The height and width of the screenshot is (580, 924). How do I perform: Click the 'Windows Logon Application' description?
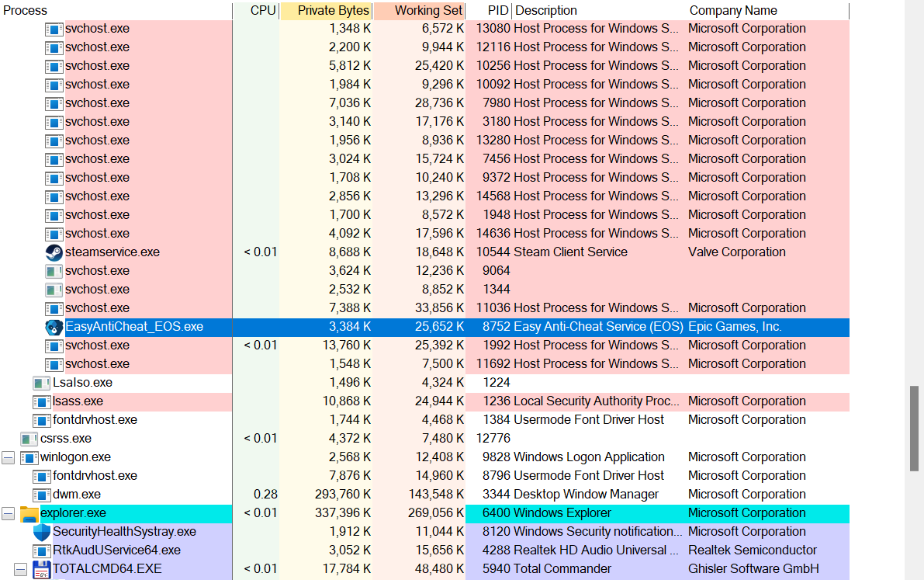click(589, 457)
